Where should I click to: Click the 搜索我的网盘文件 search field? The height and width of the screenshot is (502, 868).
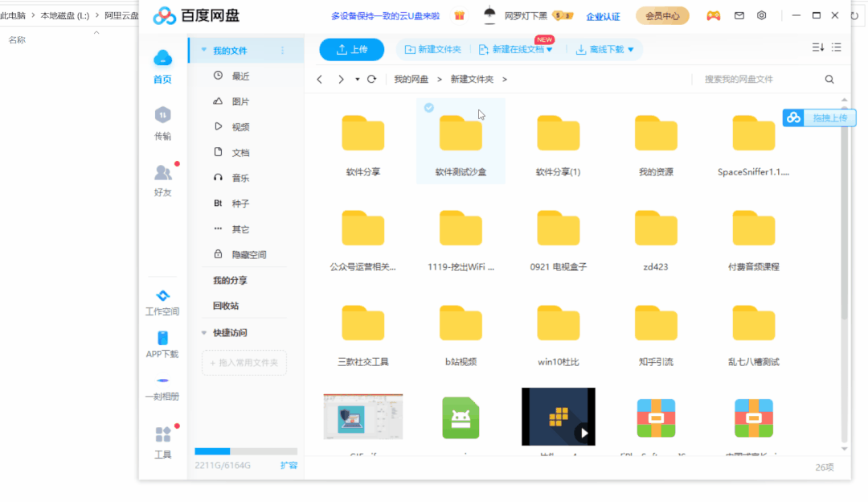pyautogui.click(x=759, y=79)
